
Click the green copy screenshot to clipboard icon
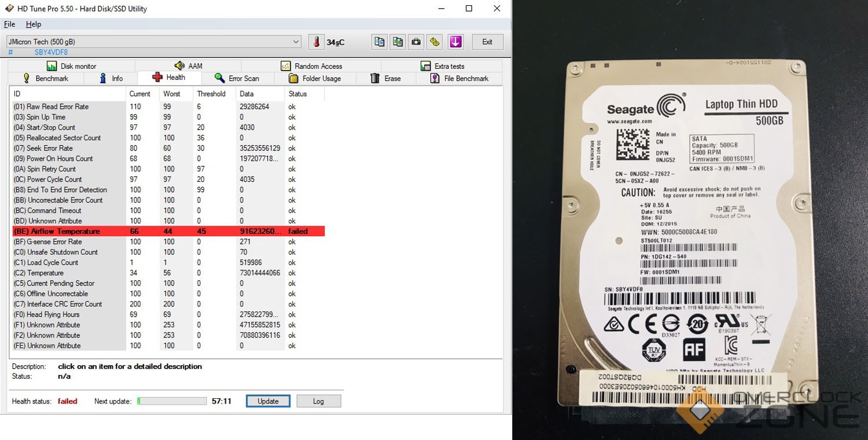398,42
